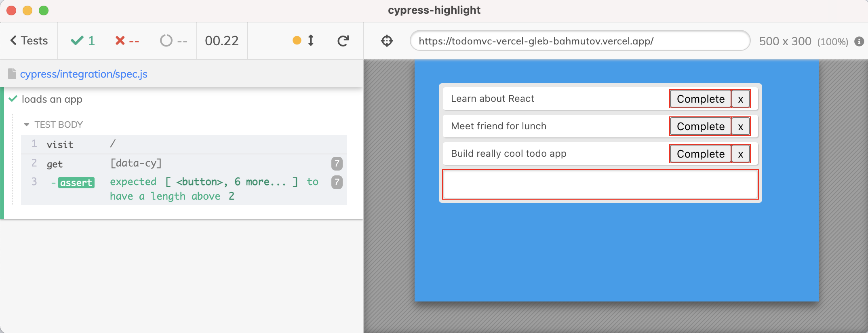868x333 pixels.
Task: Click the pending tests circle indicator
Action: (173, 41)
